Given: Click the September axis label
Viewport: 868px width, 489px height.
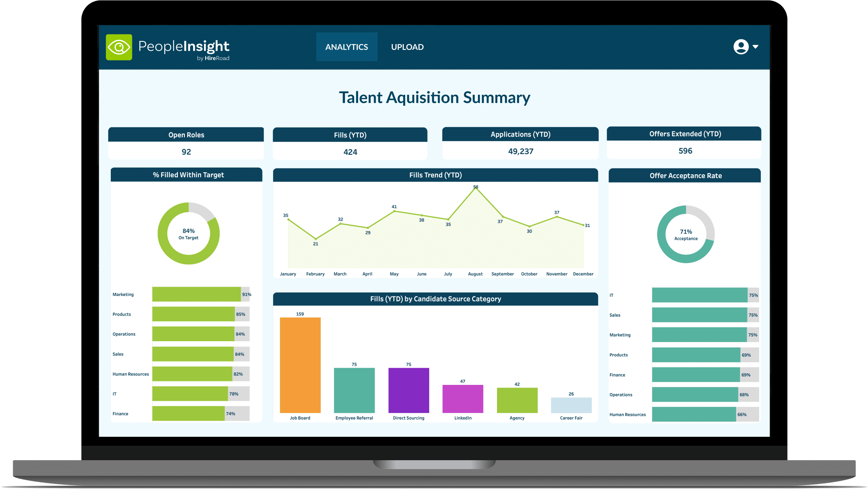Looking at the screenshot, I should (x=502, y=274).
